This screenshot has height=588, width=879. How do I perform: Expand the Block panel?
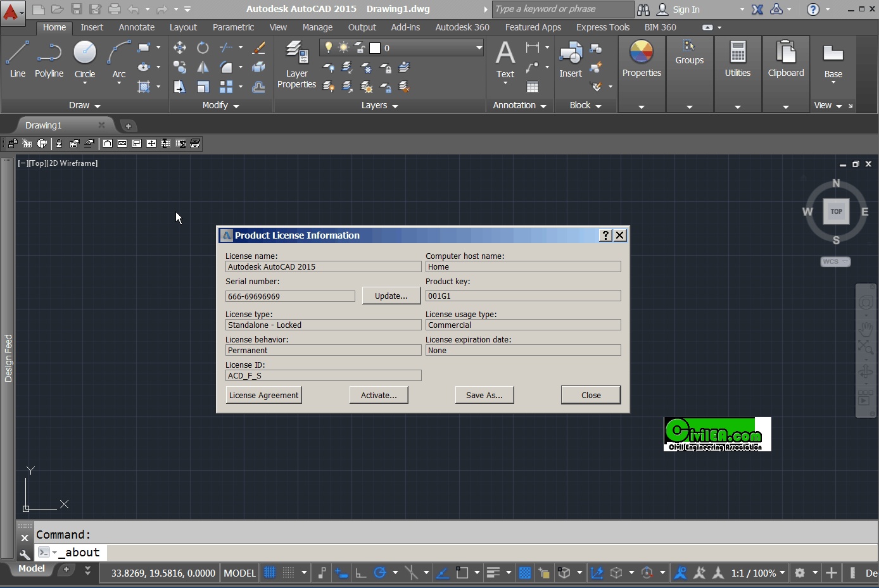(585, 105)
